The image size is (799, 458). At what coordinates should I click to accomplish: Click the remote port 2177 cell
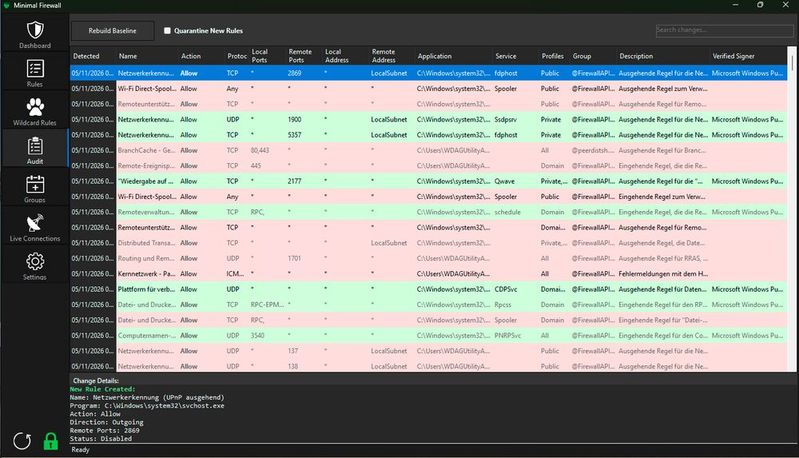(x=294, y=181)
